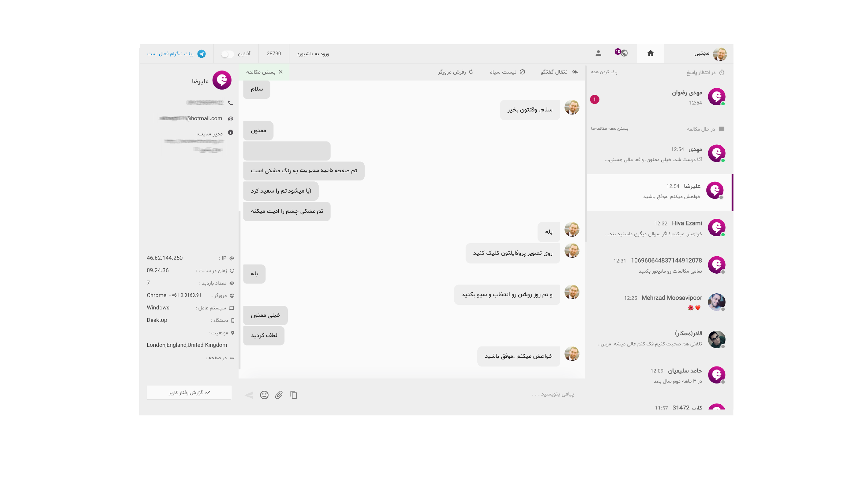The width and height of the screenshot is (841, 504).
Task: Click the send message arrow icon
Action: pos(249,395)
